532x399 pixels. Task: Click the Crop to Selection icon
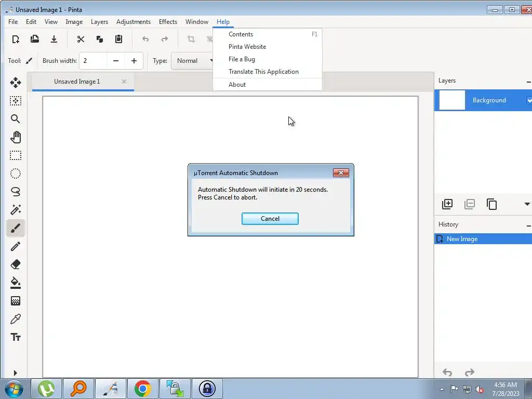click(191, 39)
